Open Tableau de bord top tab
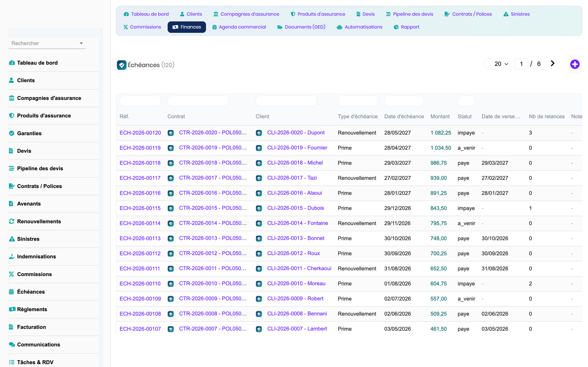The height and width of the screenshot is (367, 588). coord(146,14)
